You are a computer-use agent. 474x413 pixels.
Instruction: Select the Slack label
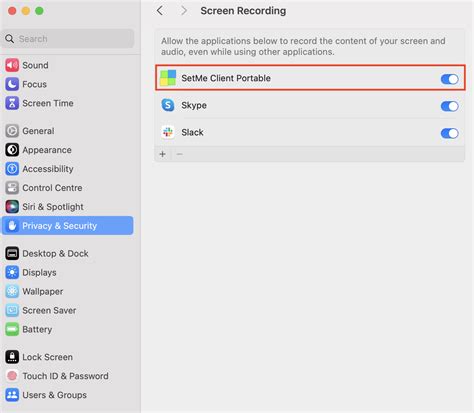pos(192,132)
